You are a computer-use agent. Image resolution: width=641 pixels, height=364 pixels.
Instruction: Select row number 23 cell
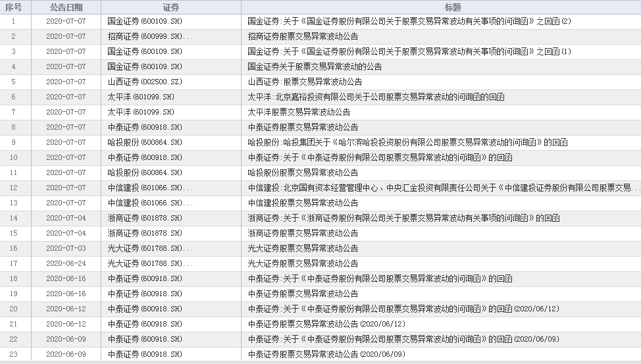point(13,354)
